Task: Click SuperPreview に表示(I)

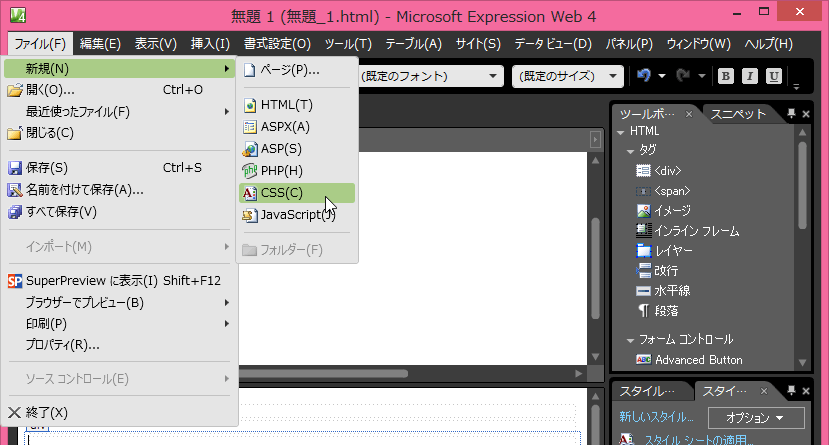Action: click(119, 281)
